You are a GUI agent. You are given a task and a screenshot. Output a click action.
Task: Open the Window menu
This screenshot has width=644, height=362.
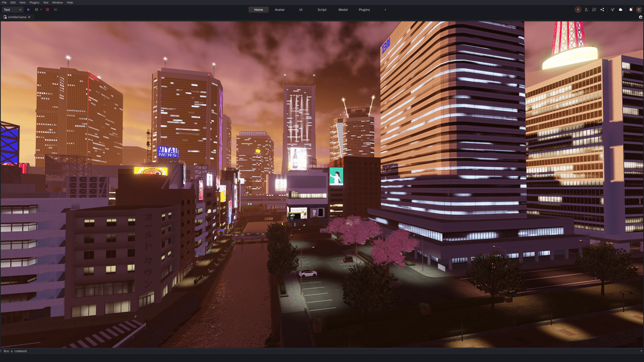pyautogui.click(x=58, y=3)
